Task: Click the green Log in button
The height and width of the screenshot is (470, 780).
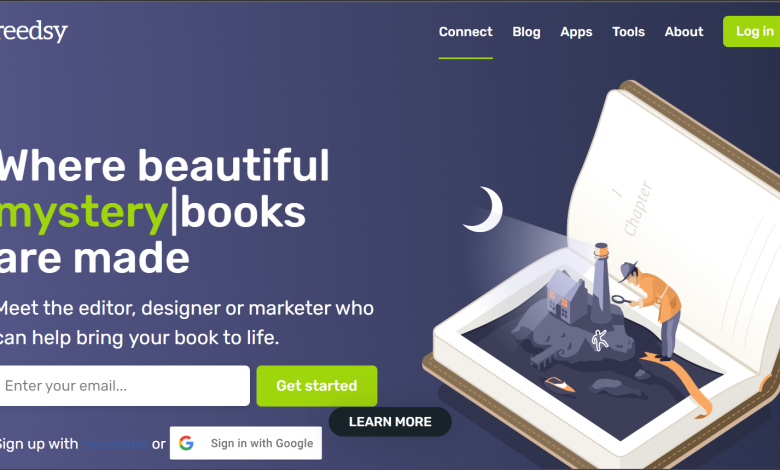Action: point(752,31)
